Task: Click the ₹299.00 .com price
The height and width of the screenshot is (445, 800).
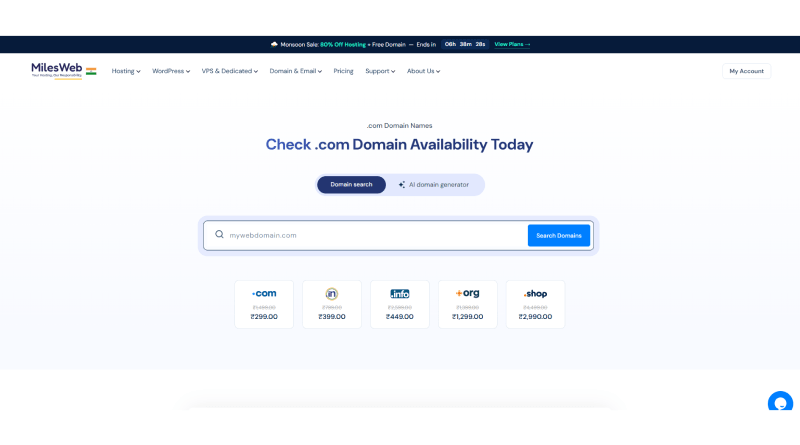Action: tap(264, 316)
